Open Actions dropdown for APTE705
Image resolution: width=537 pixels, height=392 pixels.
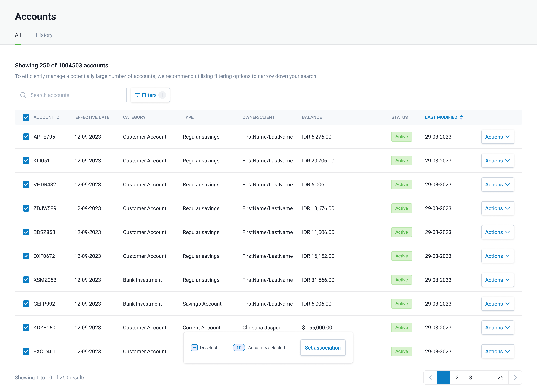point(498,137)
